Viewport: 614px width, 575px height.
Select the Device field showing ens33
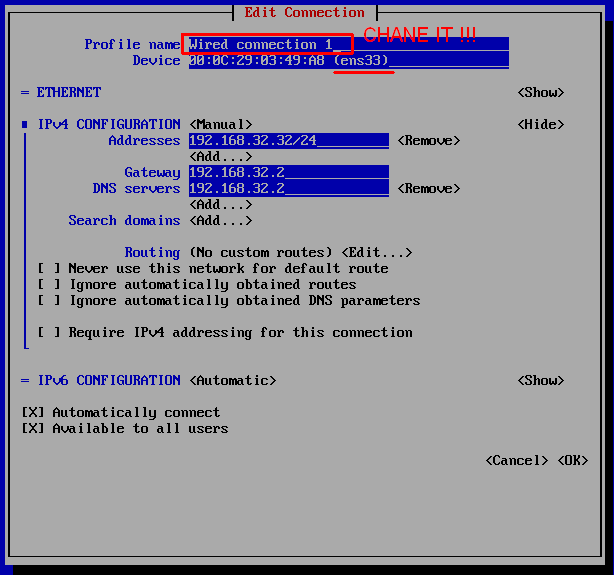pos(349,60)
